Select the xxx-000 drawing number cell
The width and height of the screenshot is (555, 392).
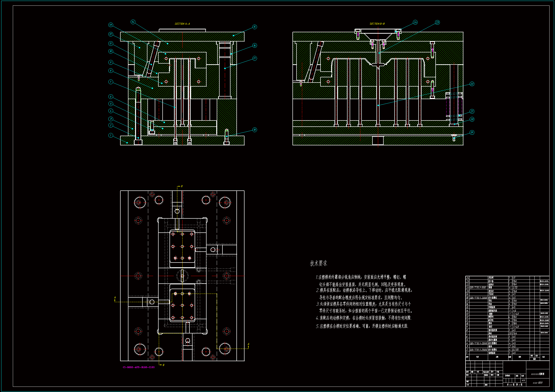[537, 383]
